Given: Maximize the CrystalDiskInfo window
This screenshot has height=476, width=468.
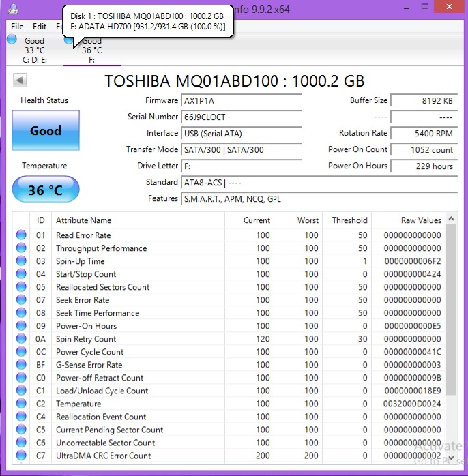Looking at the screenshot, I should pyautogui.click(x=424, y=7).
